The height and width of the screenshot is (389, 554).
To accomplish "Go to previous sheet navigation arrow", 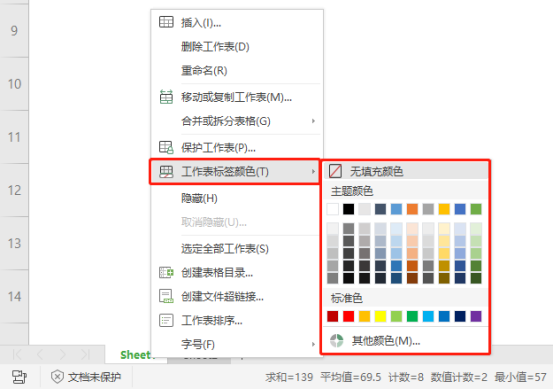I will click(40, 354).
